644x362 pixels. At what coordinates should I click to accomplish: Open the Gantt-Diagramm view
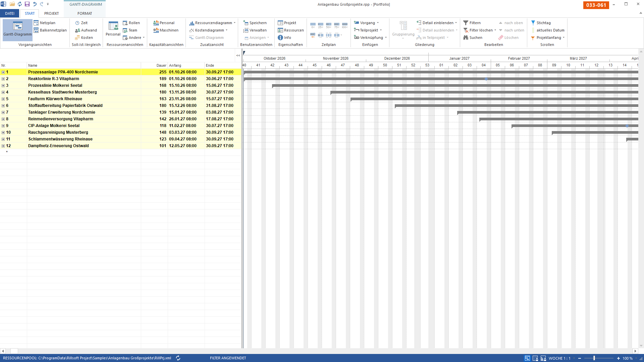point(17,29)
